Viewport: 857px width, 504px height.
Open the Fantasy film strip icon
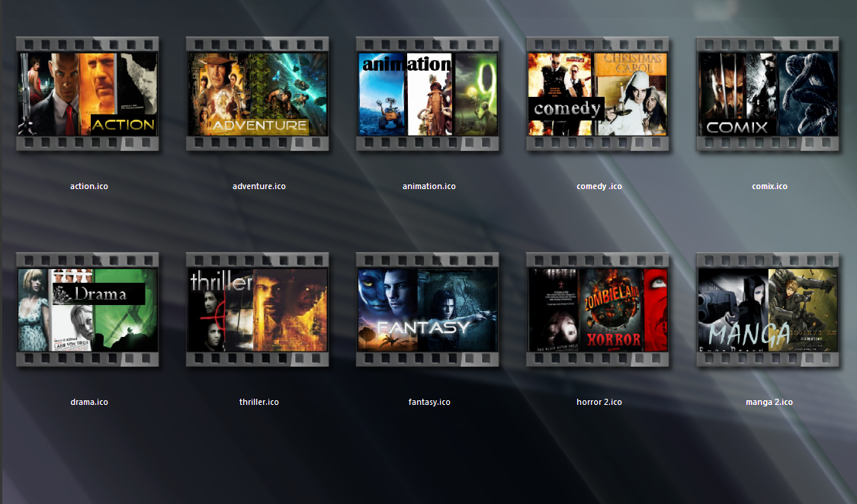[428, 310]
